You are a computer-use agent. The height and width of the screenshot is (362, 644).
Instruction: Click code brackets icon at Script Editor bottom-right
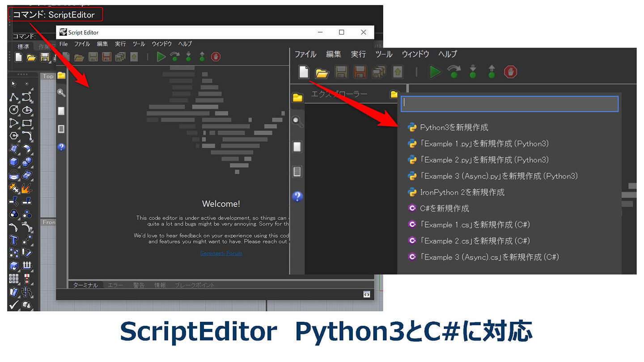coord(366,294)
